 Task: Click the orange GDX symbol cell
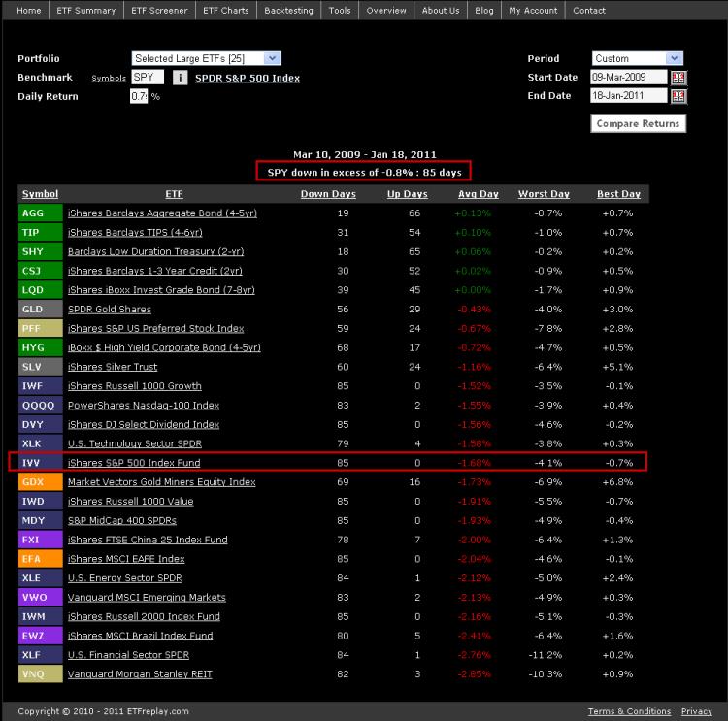click(41, 482)
